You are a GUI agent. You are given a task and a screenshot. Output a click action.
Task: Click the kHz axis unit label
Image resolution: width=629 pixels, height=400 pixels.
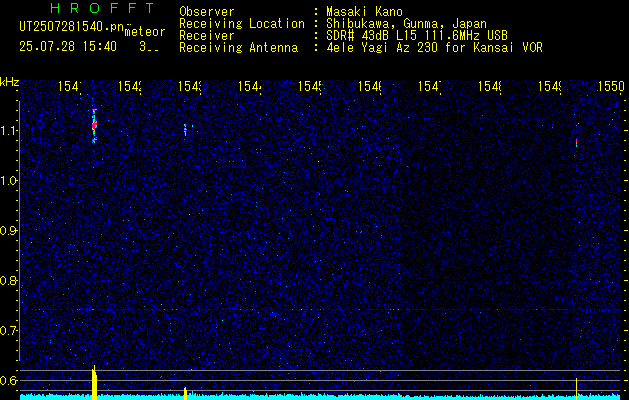[x=10, y=82]
